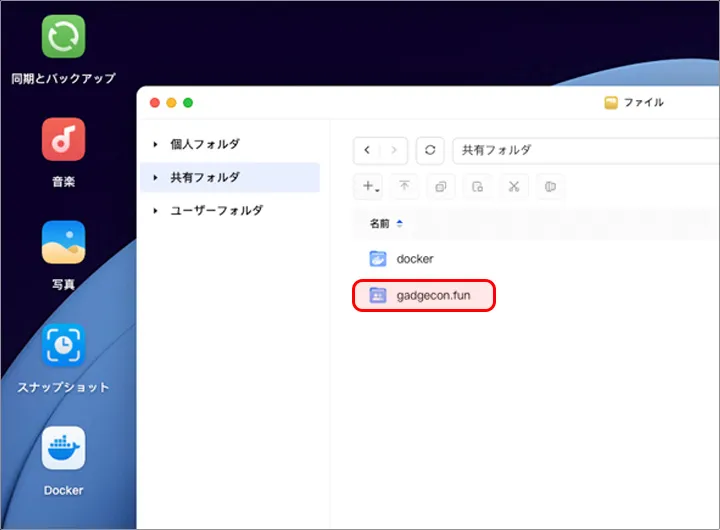Click the copy toolbar icon
Image resolution: width=720 pixels, height=530 pixels.
point(441,186)
